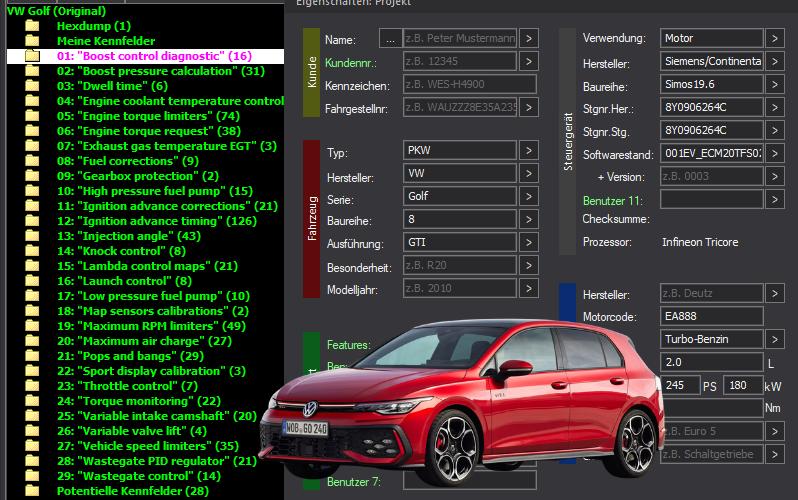Open arrow next to Baureihe Simos19.6 field
Viewport: 798px width, 500px height.
(x=775, y=84)
